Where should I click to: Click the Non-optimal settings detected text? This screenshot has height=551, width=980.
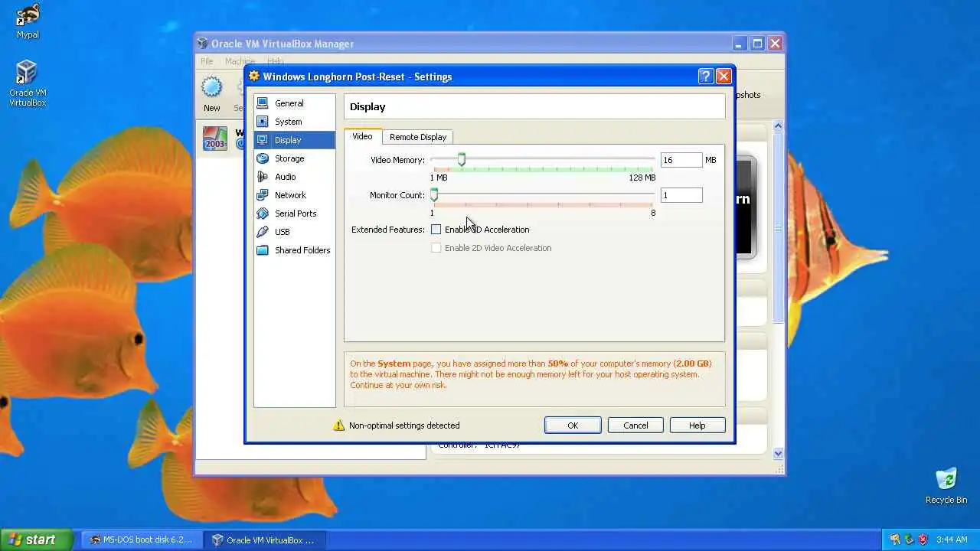(404, 425)
